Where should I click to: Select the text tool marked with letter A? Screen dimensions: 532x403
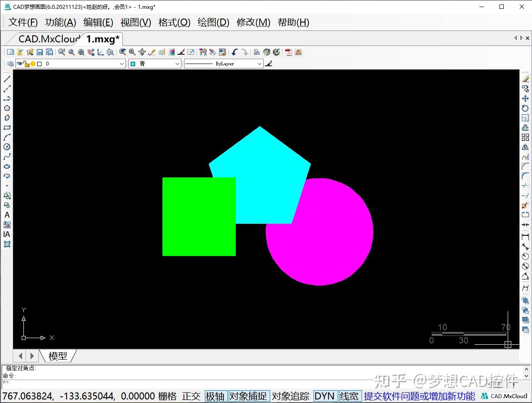pyautogui.click(x=7, y=215)
